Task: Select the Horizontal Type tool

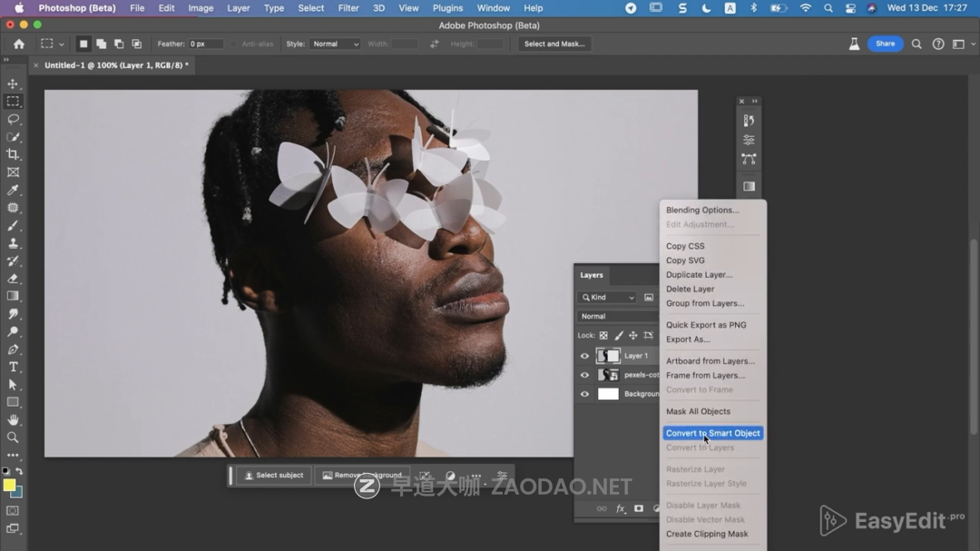Action: point(13,367)
